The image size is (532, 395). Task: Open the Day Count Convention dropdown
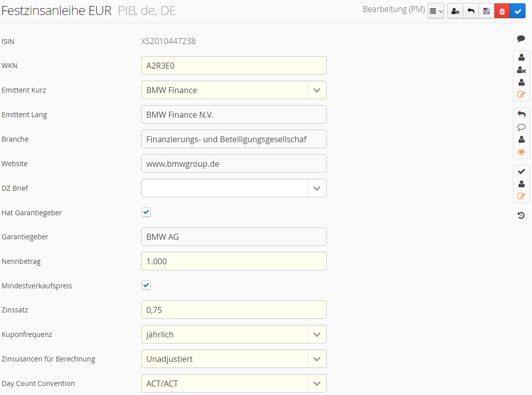coord(316,383)
